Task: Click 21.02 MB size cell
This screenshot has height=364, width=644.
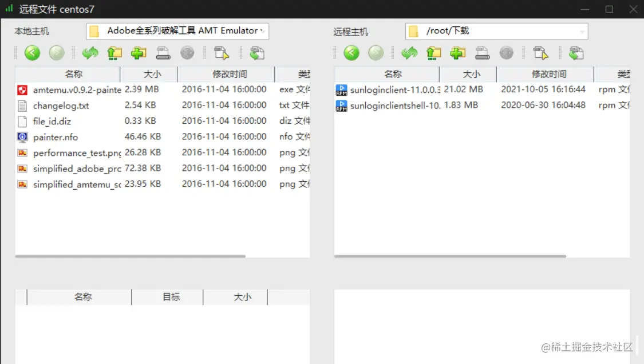Action: (463, 89)
